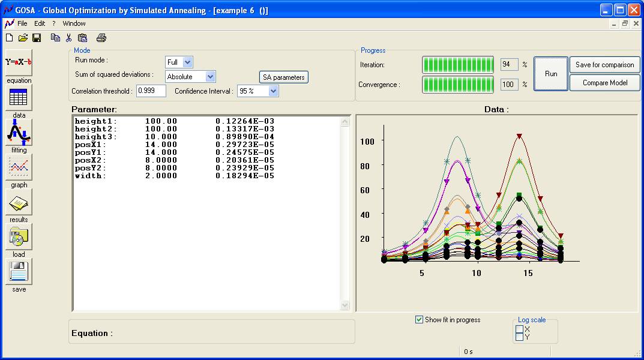Click parameter list scrollbar up arrow
644x360 pixels.
tap(345, 122)
